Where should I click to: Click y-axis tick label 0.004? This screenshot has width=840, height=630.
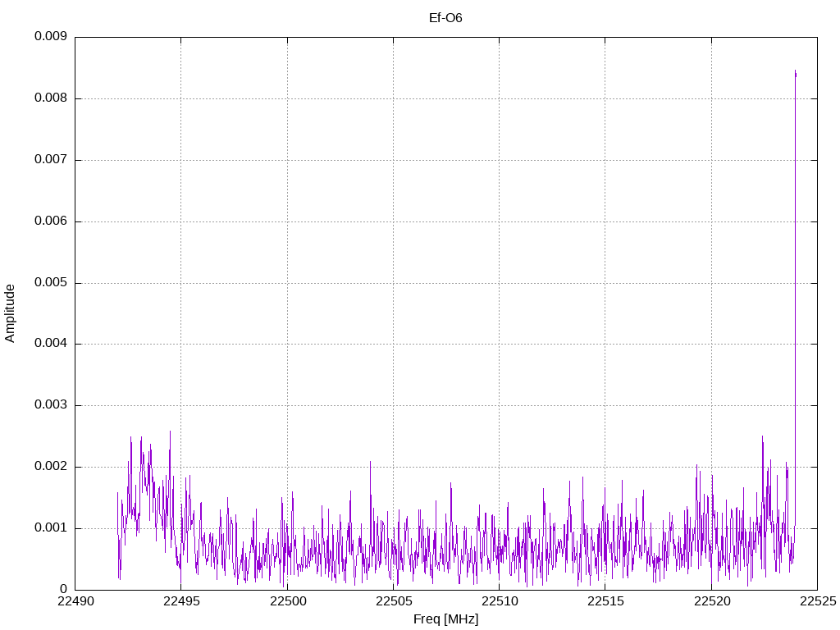pos(50,344)
